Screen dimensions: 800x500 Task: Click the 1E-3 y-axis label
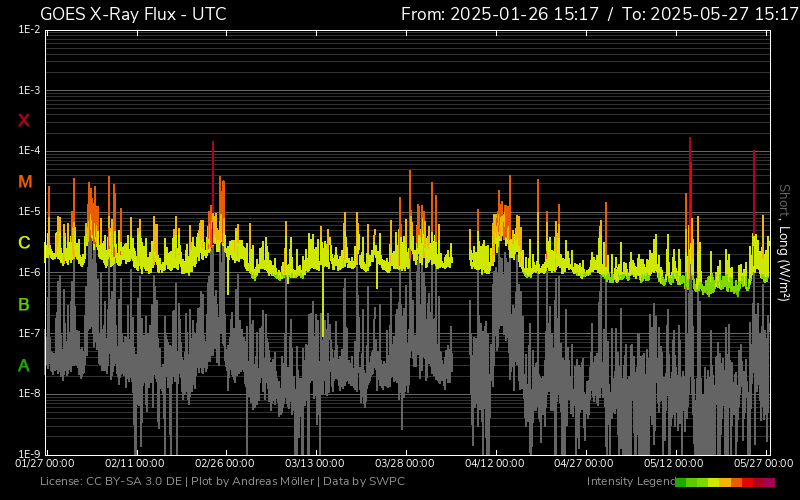(29, 91)
